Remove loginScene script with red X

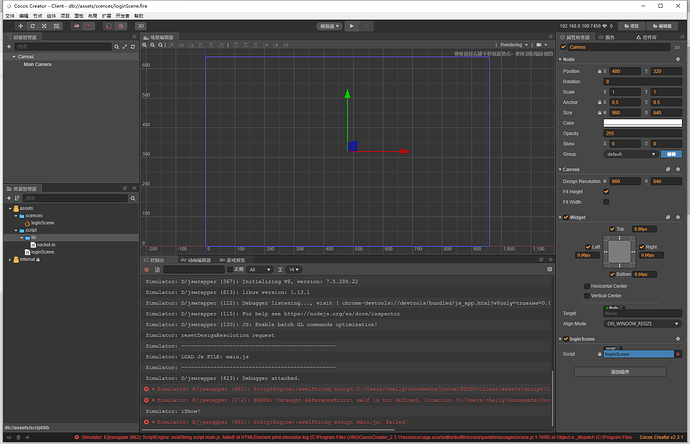[678, 354]
